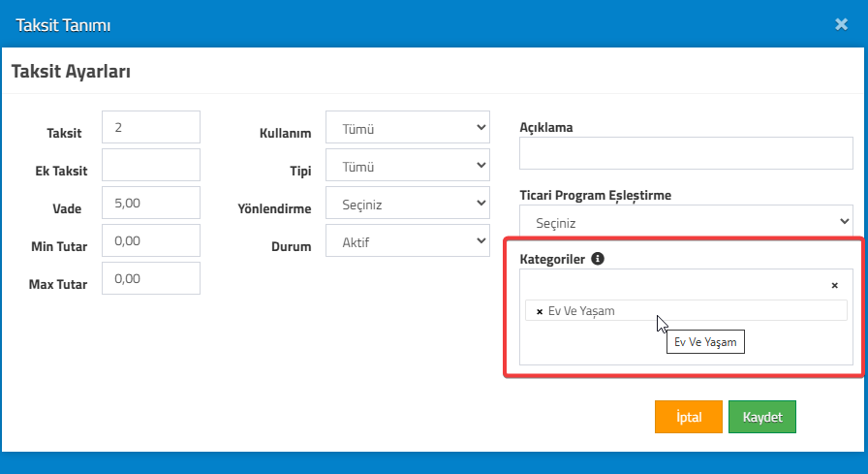Image resolution: width=868 pixels, height=474 pixels.
Task: Open the Kullanım dropdown
Action: click(407, 128)
